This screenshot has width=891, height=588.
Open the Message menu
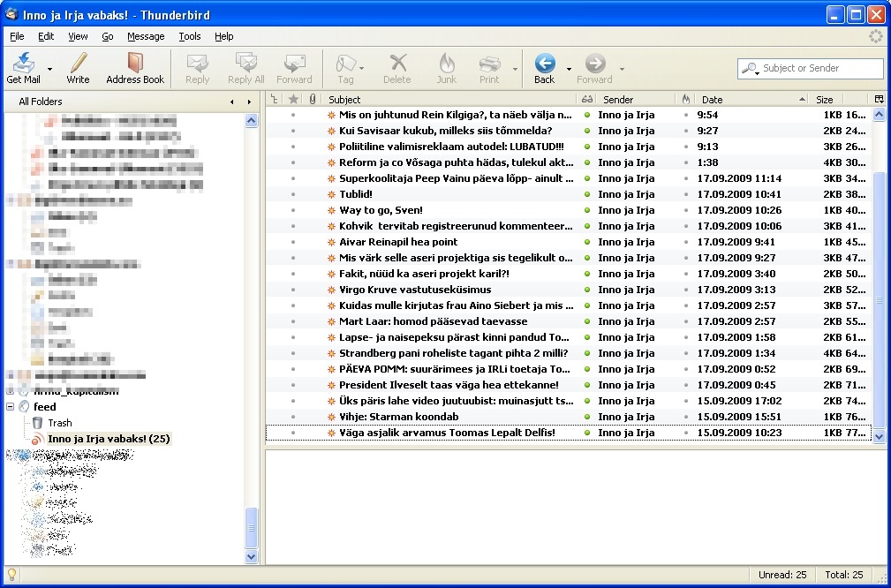(x=146, y=36)
